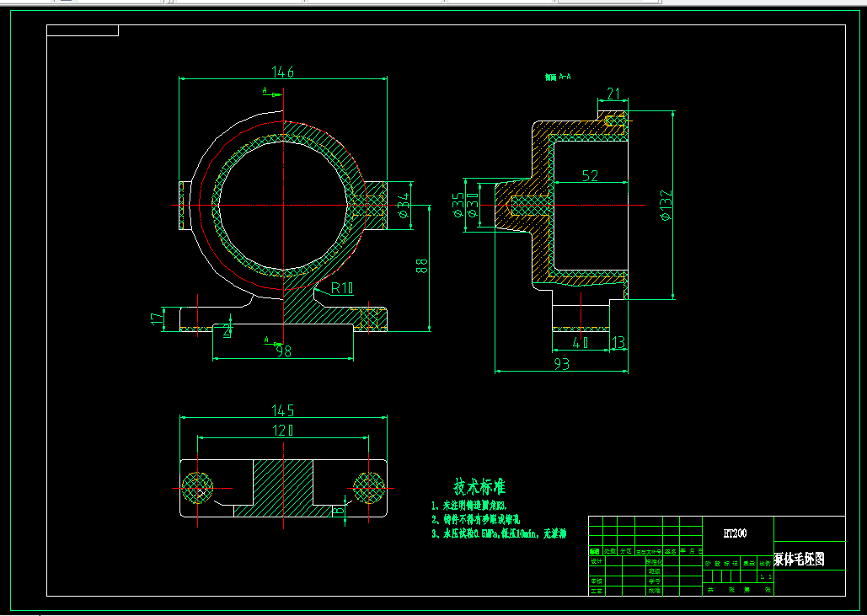Viewport: 867px width, 616px height.
Task: Select the 13 dimension in section view
Action: pyautogui.click(x=618, y=343)
